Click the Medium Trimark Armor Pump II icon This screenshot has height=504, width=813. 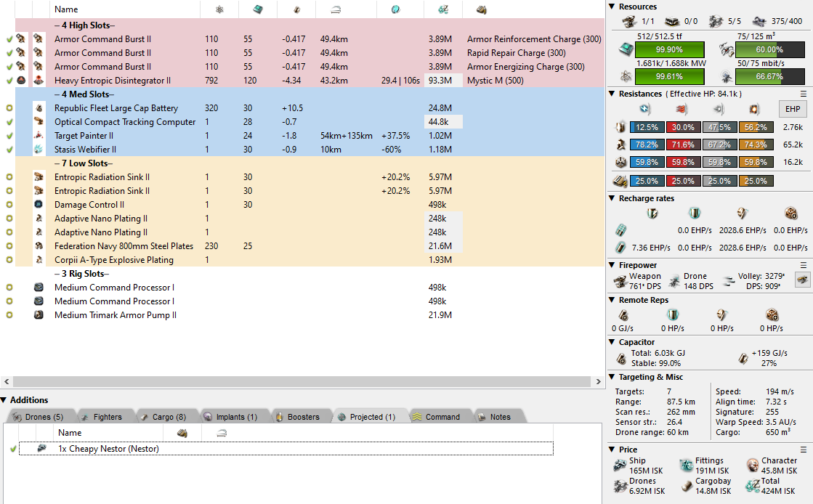(x=39, y=315)
